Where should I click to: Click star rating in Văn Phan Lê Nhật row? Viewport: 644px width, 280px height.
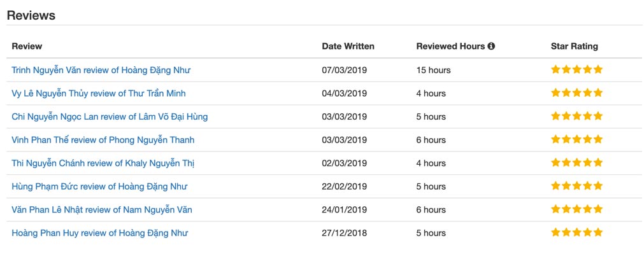pyautogui.click(x=576, y=209)
